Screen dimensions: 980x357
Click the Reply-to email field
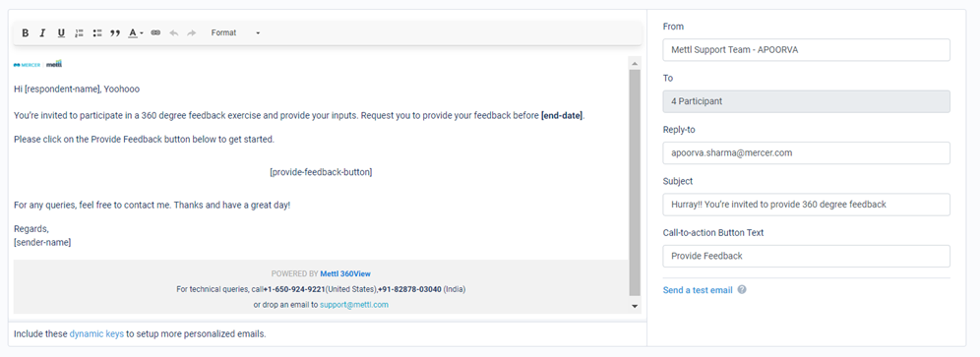pos(806,153)
